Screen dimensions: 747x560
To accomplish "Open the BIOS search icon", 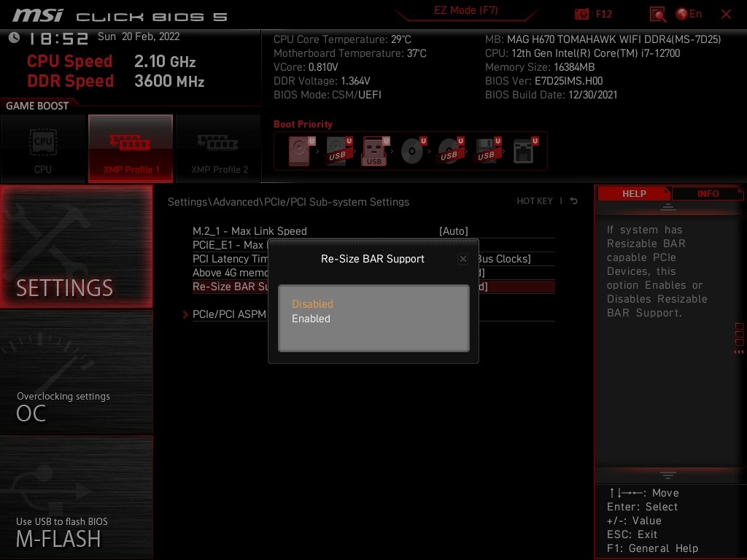I will (x=658, y=15).
